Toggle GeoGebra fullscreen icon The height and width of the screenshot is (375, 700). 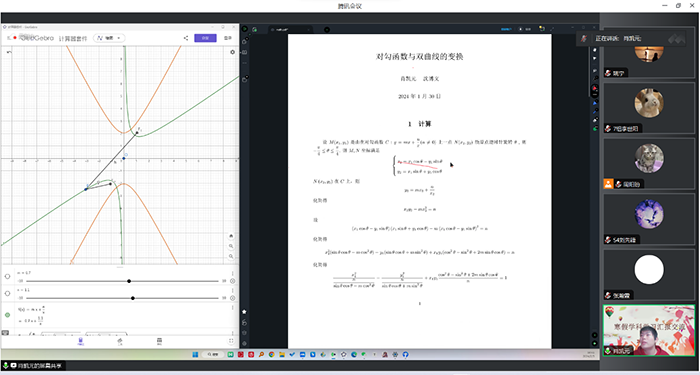click(231, 341)
